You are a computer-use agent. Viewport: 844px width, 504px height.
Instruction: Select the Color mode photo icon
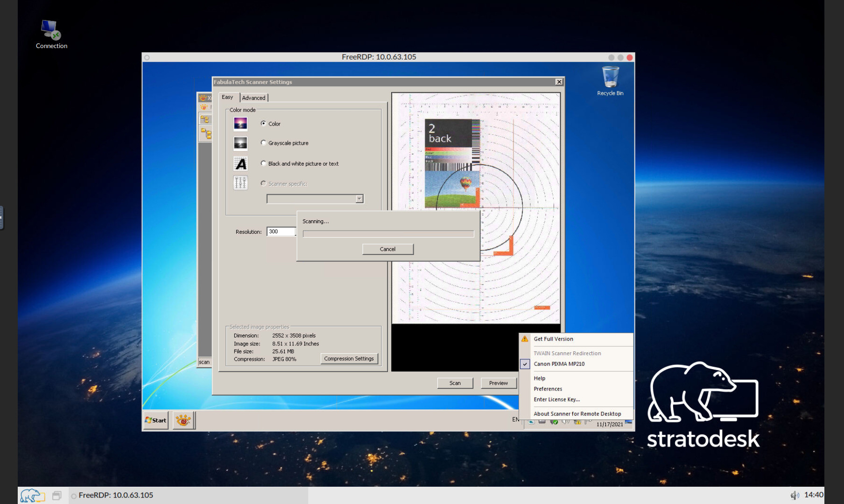240,123
